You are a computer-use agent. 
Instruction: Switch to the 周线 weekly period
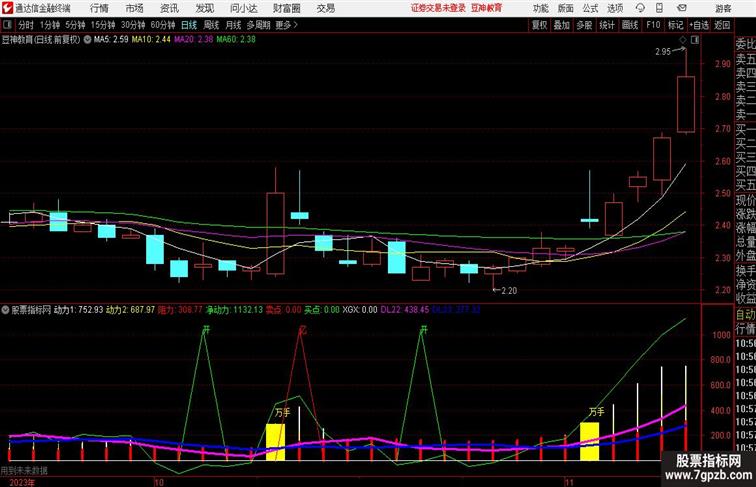(x=211, y=25)
